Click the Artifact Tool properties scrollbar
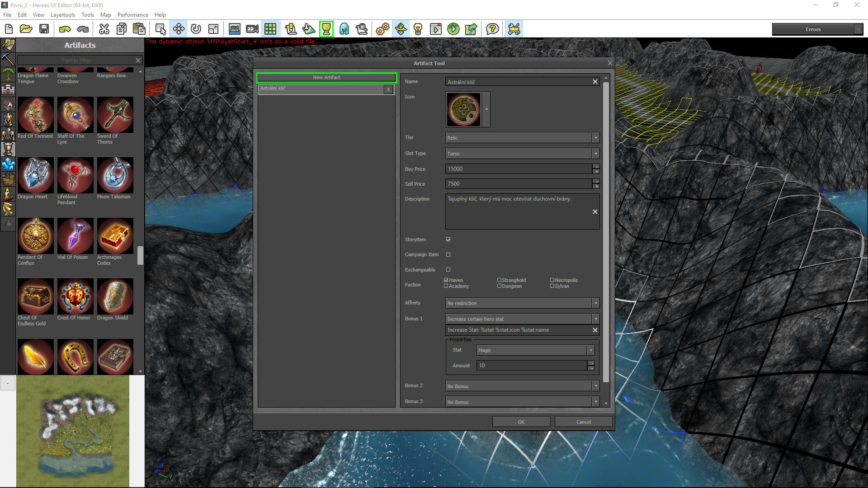868x488 pixels. [x=606, y=232]
